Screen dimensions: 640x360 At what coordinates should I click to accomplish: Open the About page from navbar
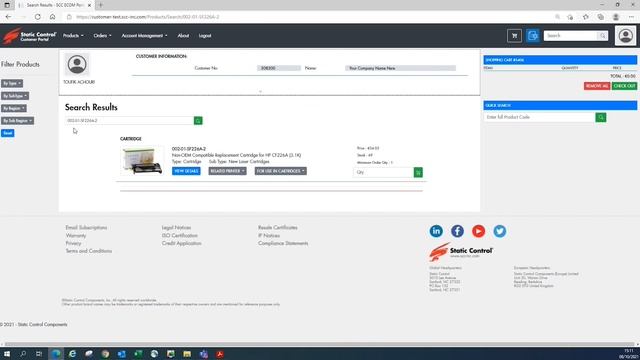coord(183,36)
